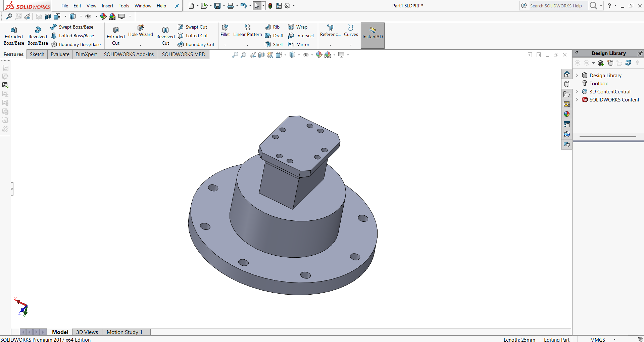This screenshot has width=644, height=342.
Task: Click Section View icon in viewport toolbar
Action: pyautogui.click(x=261, y=55)
